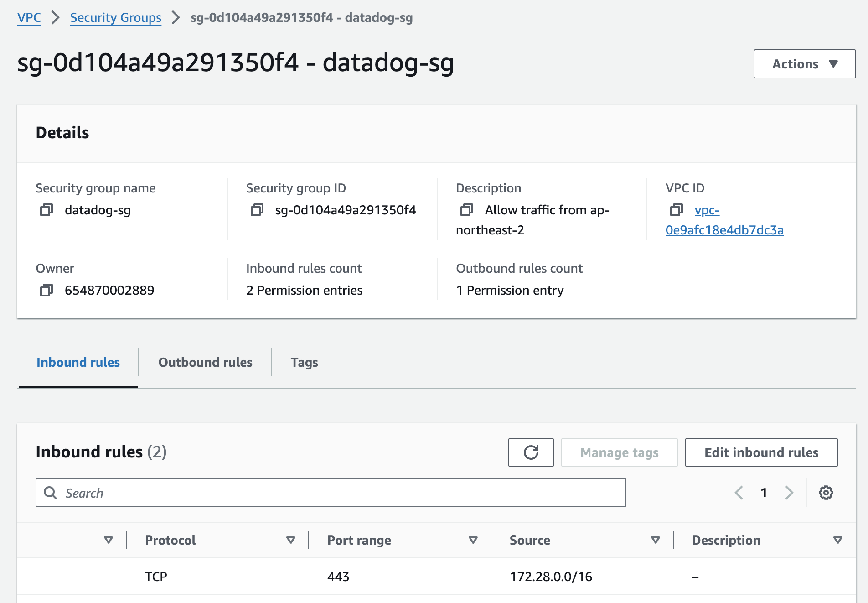Screen dimensions: 868x603
Task: Select page number 1 in pagination
Action: (764, 493)
